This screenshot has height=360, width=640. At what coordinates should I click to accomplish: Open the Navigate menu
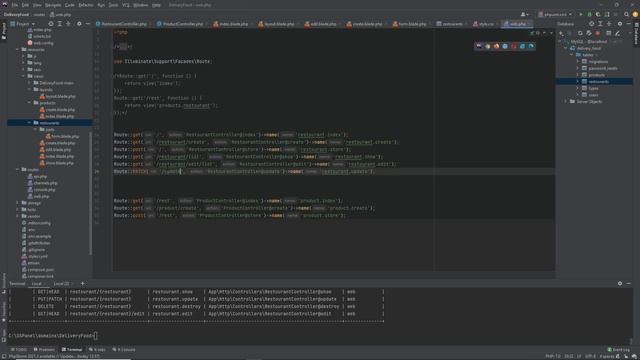pyautogui.click(x=53, y=5)
